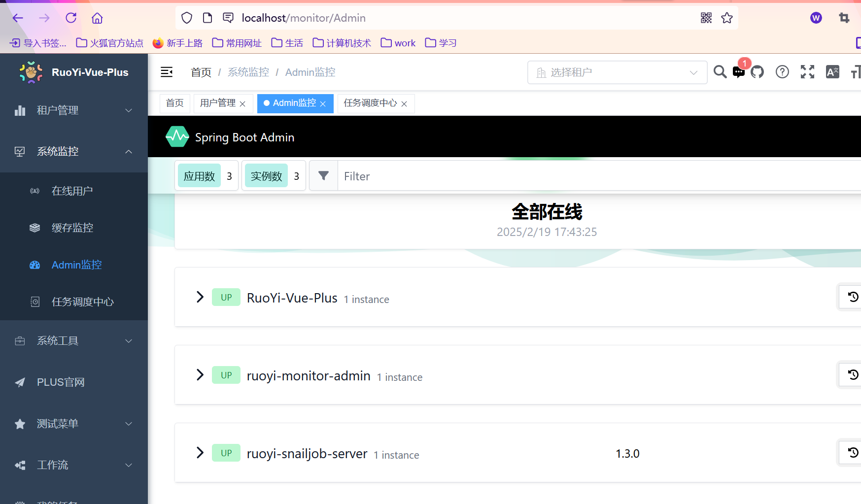861x504 pixels.
Task: Focus the Filter input field
Action: point(599,176)
